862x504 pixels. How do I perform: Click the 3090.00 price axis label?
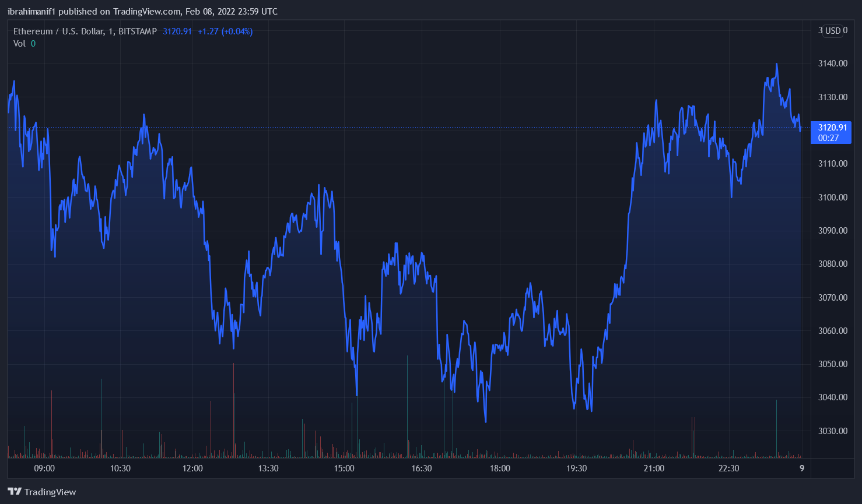tap(833, 231)
